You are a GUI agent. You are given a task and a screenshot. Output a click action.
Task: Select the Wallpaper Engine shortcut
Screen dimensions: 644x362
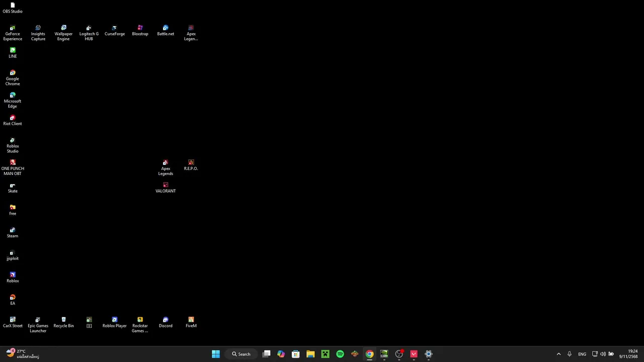click(63, 33)
